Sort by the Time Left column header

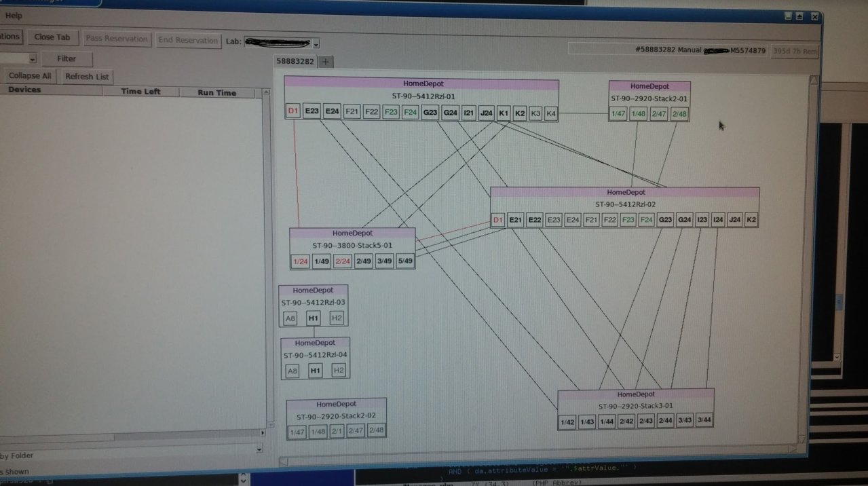click(140, 92)
